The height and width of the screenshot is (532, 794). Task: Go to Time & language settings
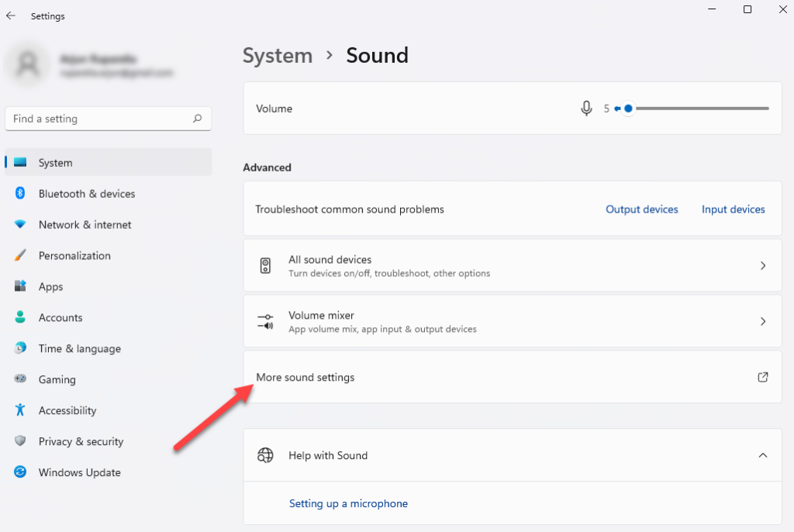pyautogui.click(x=79, y=349)
